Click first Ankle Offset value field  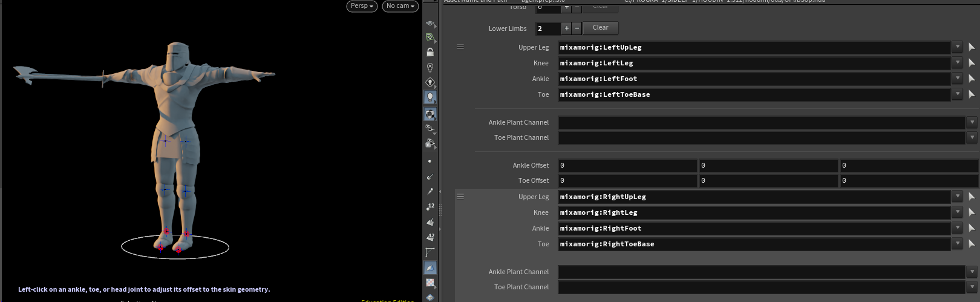627,165
